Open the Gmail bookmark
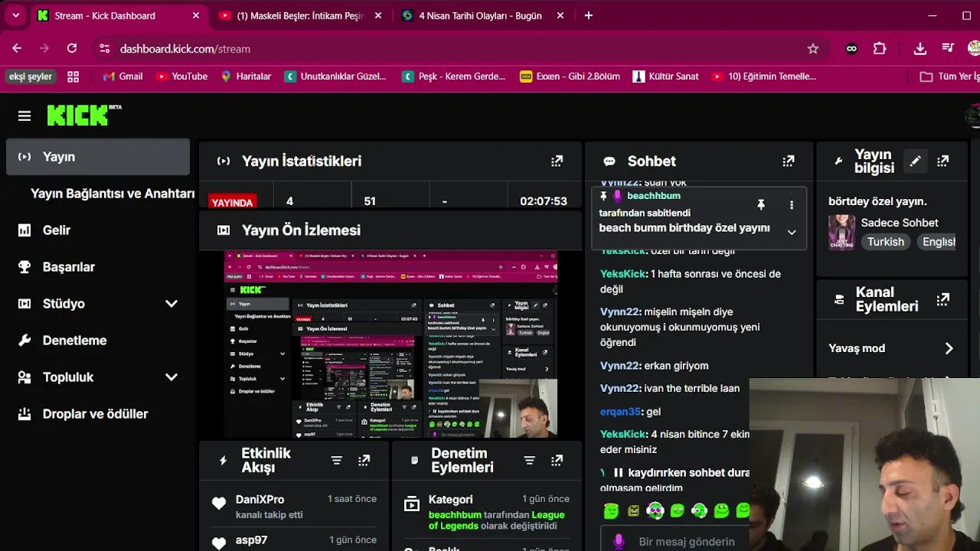Viewport: 980px width, 551px height. coord(123,77)
